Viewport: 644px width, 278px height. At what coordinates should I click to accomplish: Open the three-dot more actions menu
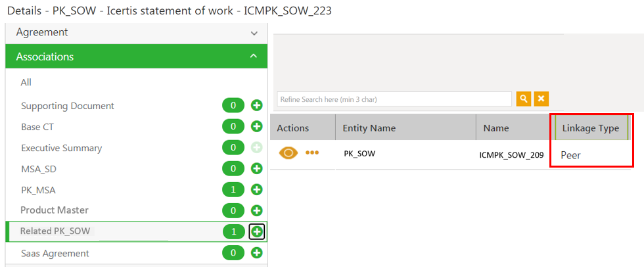click(312, 152)
